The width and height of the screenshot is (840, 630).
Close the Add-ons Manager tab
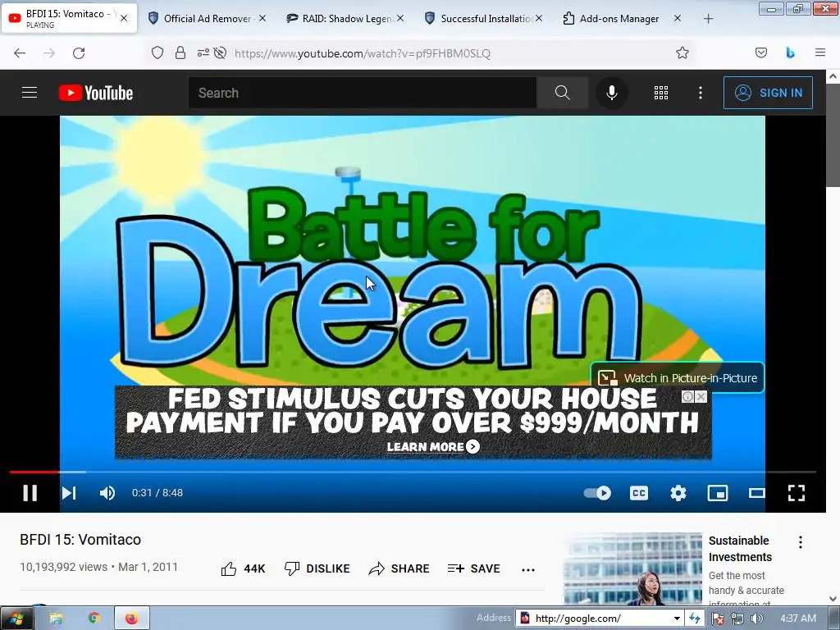tap(677, 18)
